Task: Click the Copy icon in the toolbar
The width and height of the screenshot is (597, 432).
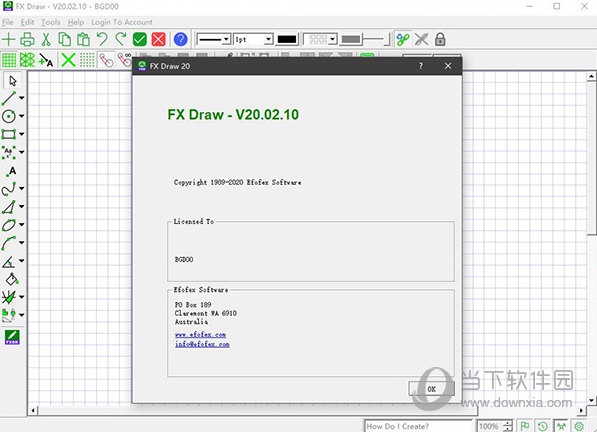Action: [64, 39]
